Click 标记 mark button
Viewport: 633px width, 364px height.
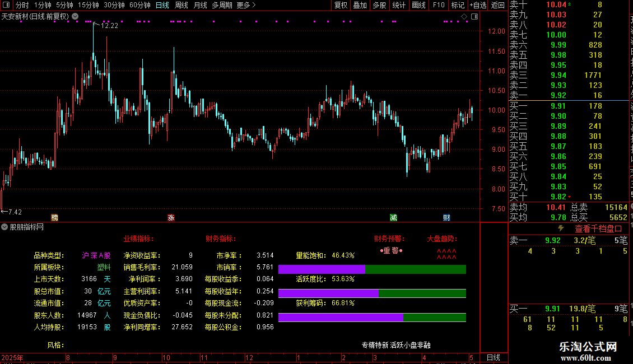tap(458, 5)
